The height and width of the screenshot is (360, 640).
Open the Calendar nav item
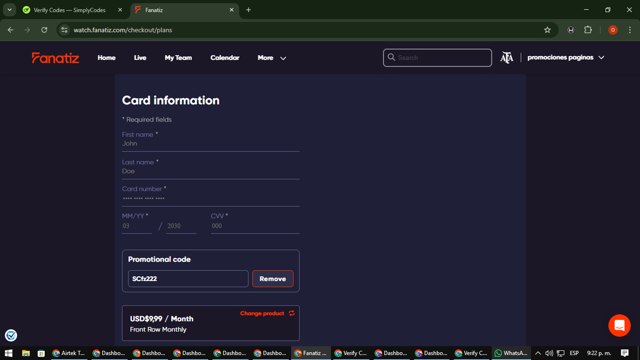click(225, 58)
